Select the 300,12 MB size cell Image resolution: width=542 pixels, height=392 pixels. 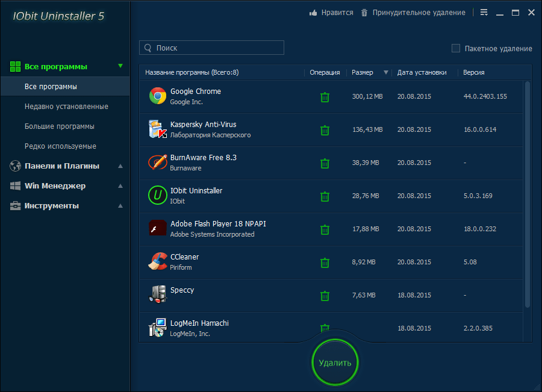[367, 96]
